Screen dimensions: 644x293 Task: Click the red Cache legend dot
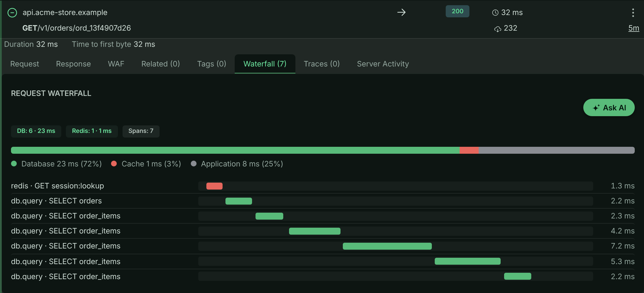pos(114,164)
